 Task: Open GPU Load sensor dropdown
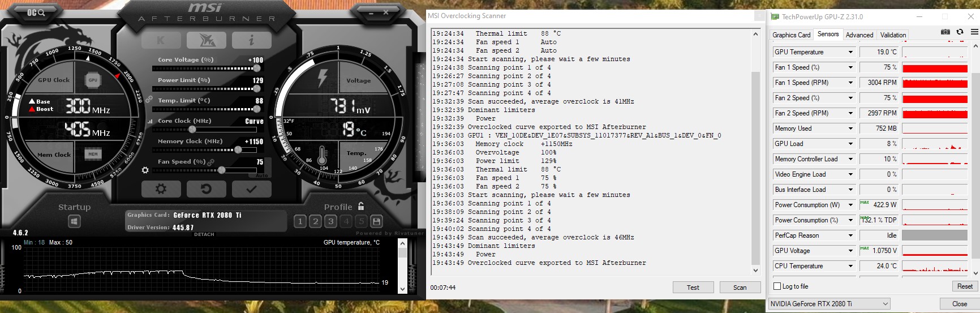tap(850, 144)
